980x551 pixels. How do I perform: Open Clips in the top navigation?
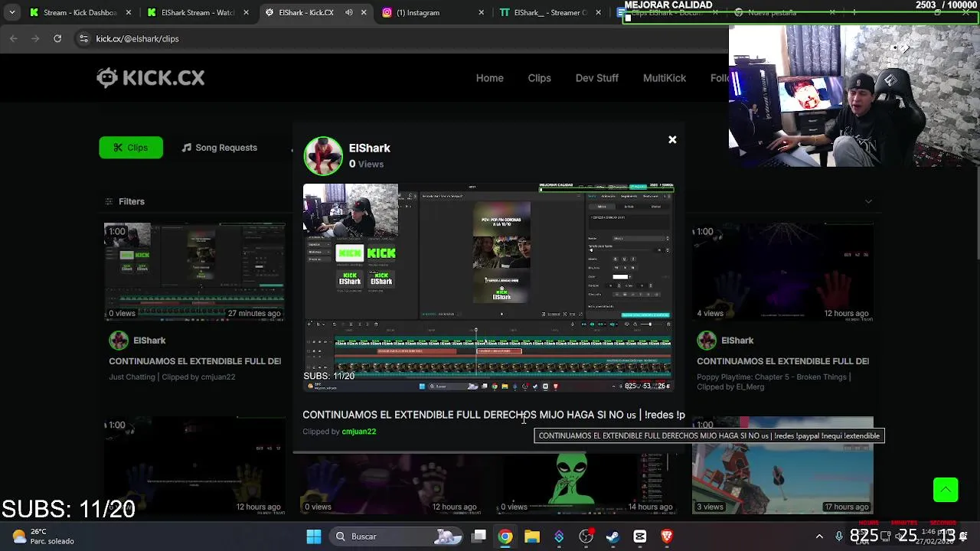pyautogui.click(x=539, y=78)
